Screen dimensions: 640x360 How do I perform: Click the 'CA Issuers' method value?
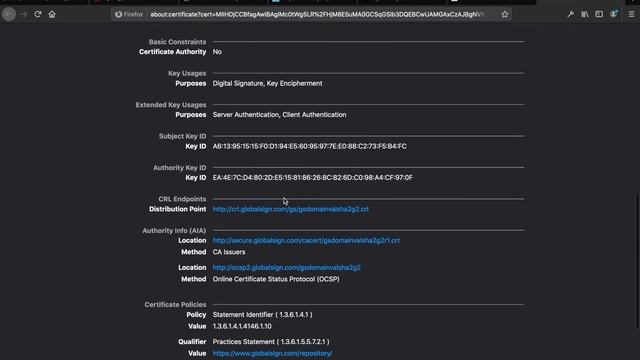pos(229,252)
